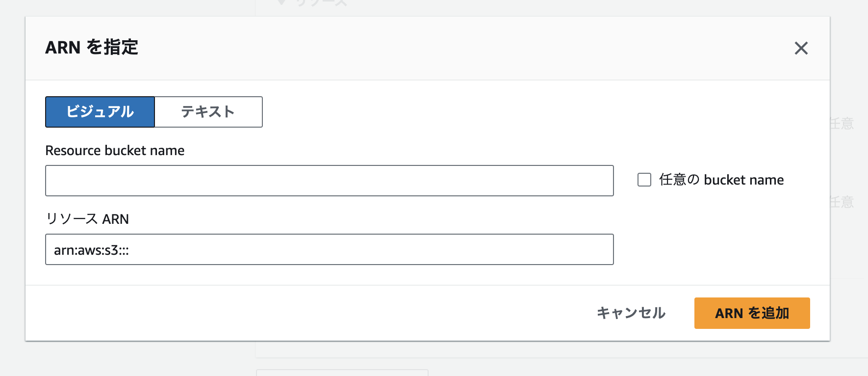Click the orange ARN を追加 button

point(752,313)
